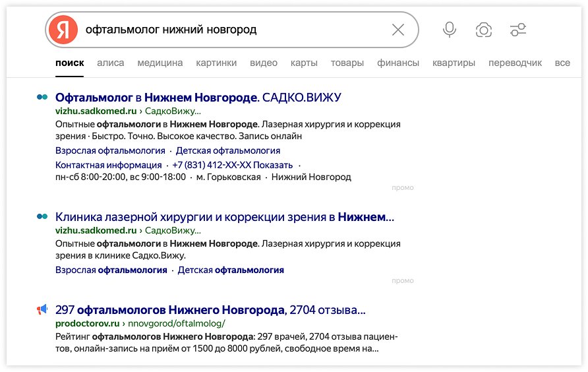
Task: Click СадкоВижу... breadcrumb in first result
Action: coord(173,111)
